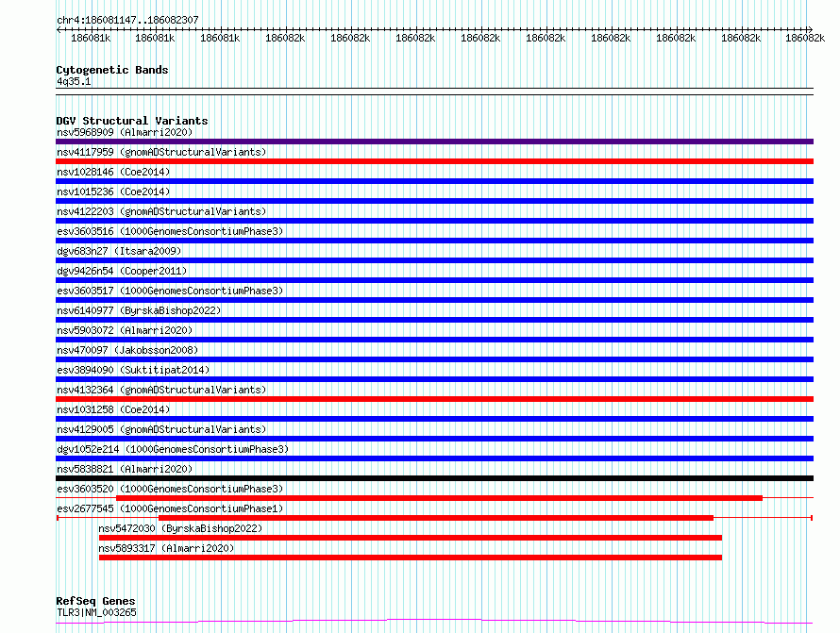
Task: Select nsv1015236 (Coe2014) label
Action: point(113,192)
